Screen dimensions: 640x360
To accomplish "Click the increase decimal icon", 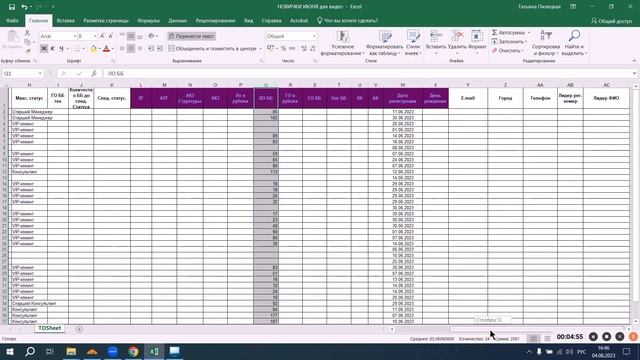I will [304, 49].
